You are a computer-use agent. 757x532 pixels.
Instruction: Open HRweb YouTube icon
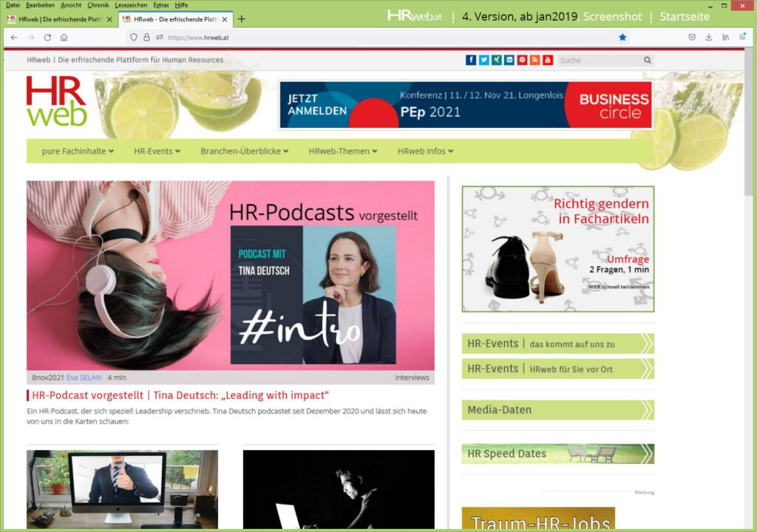(548, 60)
